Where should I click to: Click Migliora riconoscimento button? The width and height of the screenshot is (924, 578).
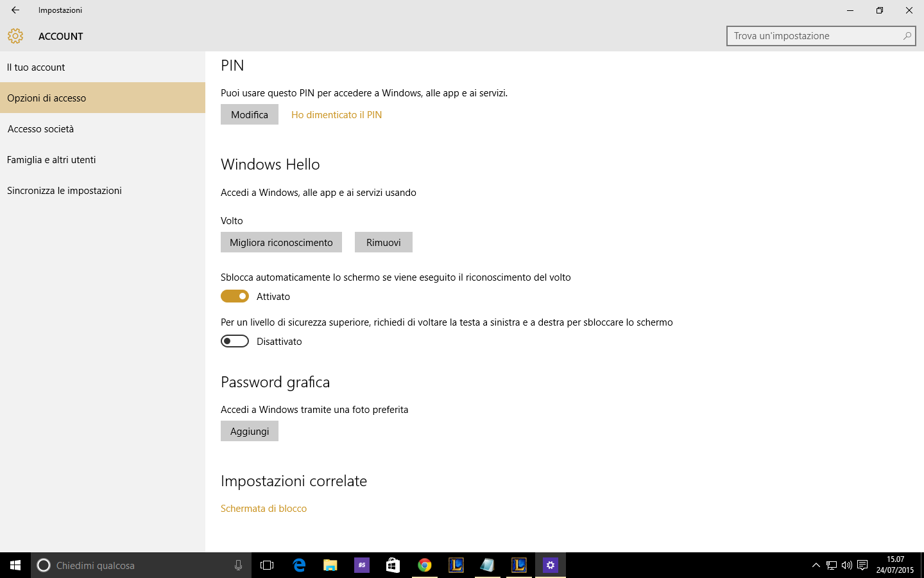(x=281, y=242)
